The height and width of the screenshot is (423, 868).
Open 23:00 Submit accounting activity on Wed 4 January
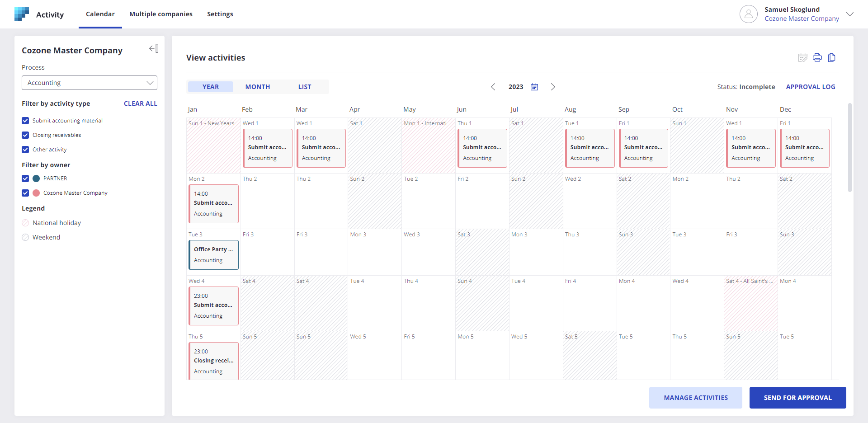coord(213,306)
